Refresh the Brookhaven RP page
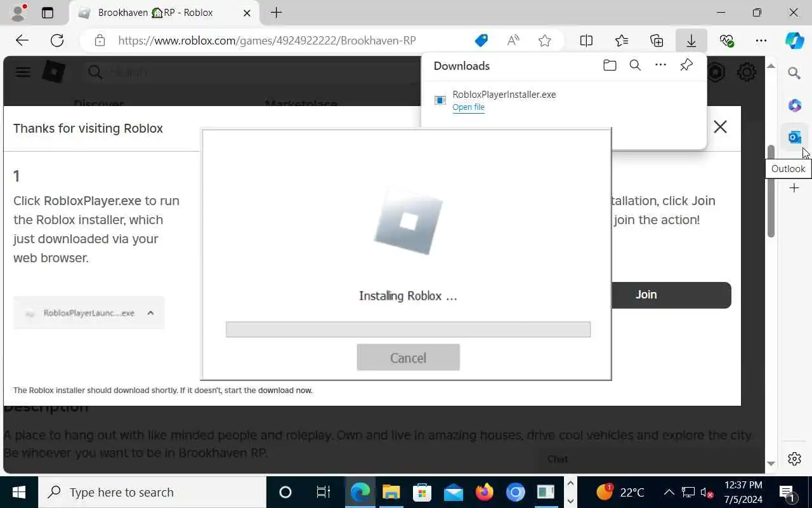Viewport: 812px width, 508px height. [x=57, y=41]
